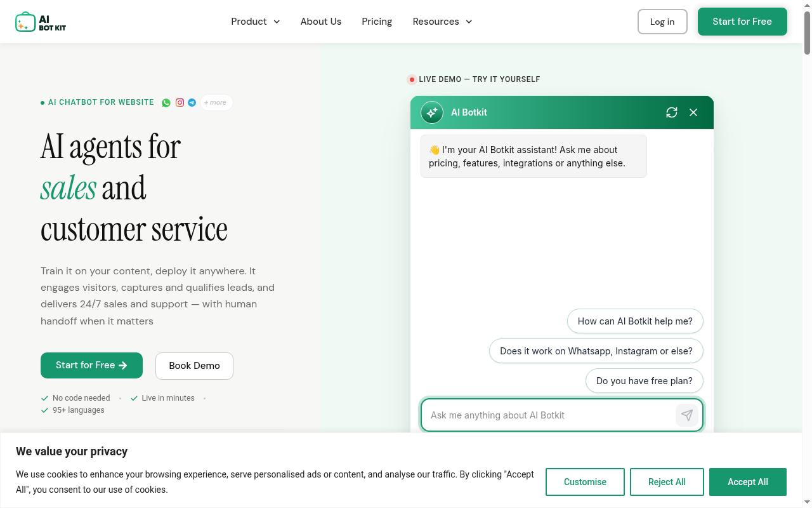Viewport: 812px width, 508px height.
Task: Click the 'AI CHATBOT FOR WEBSITE' label
Action: coord(101,102)
